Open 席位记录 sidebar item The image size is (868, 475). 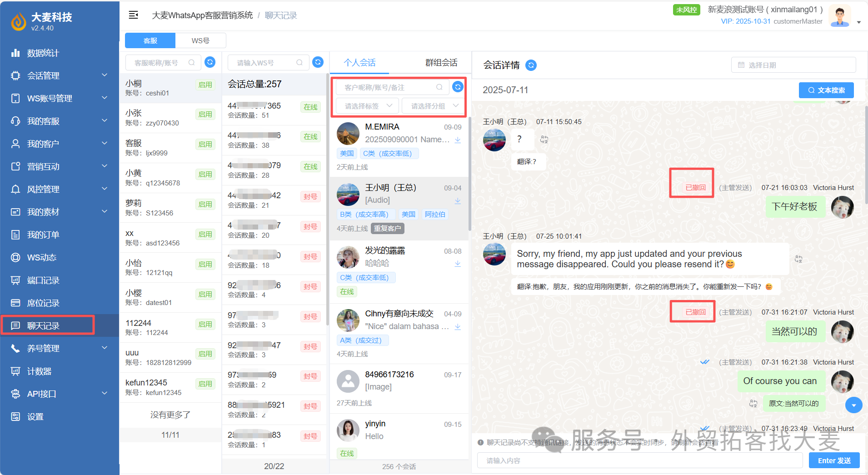(60, 303)
